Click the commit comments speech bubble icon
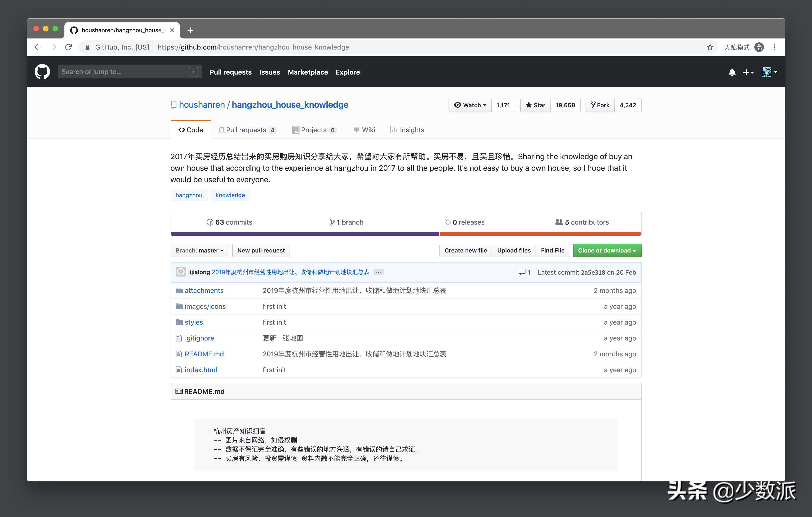 click(522, 272)
